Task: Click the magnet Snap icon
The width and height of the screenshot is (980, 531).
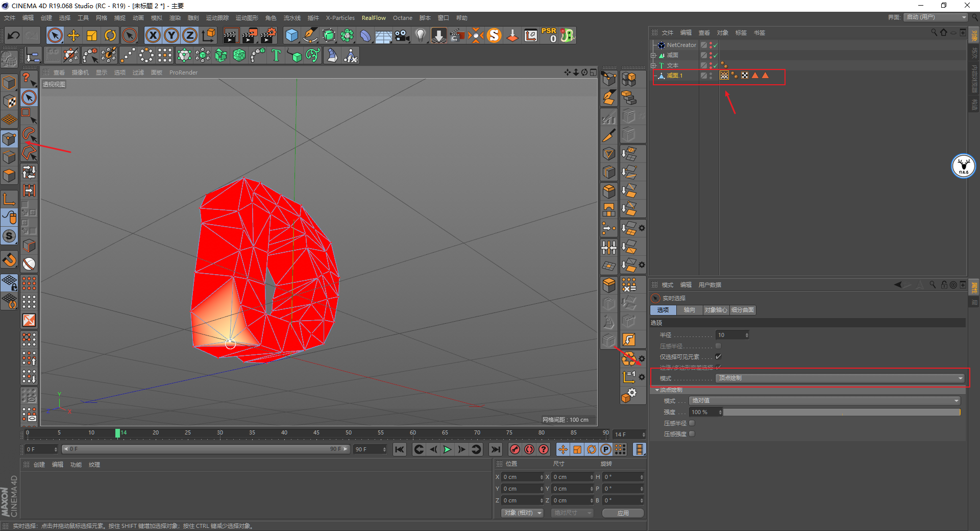Action: tap(10, 260)
